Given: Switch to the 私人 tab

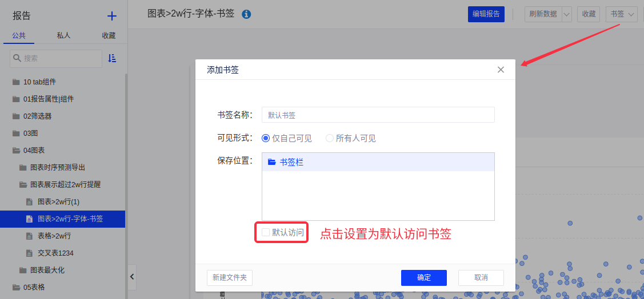Looking at the screenshot, I should [x=63, y=35].
